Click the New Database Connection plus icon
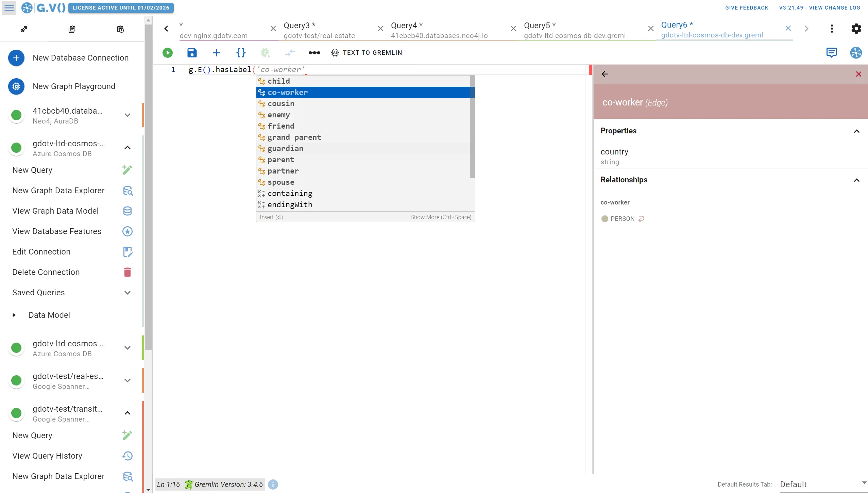The height and width of the screenshot is (493, 868). coord(16,58)
